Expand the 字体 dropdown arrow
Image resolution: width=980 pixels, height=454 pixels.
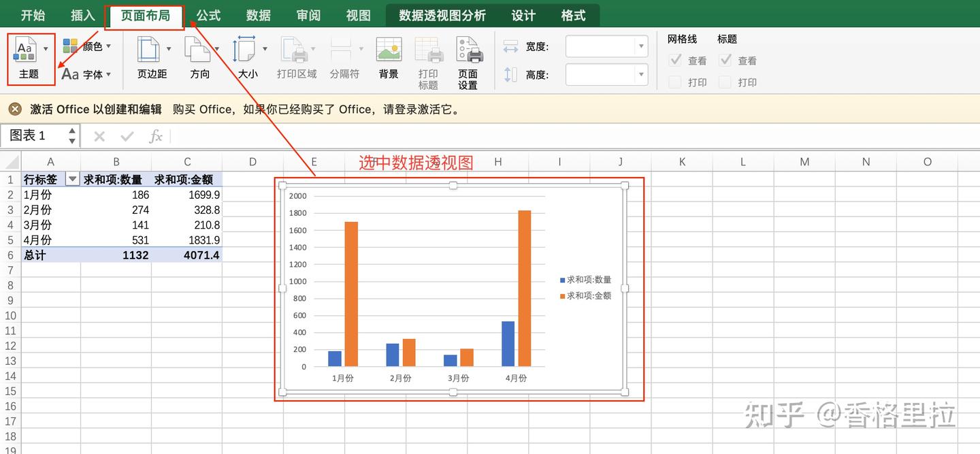click(x=109, y=74)
